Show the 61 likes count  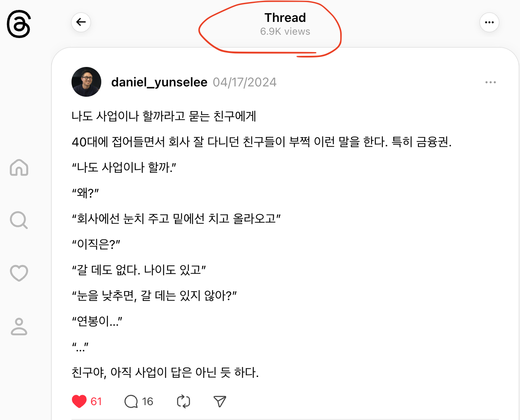tap(96, 401)
